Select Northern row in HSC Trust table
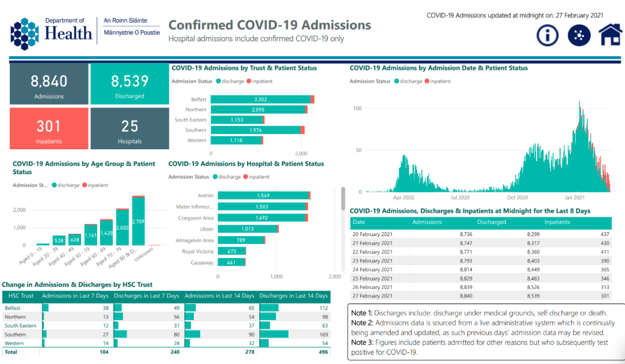 click(x=166, y=317)
